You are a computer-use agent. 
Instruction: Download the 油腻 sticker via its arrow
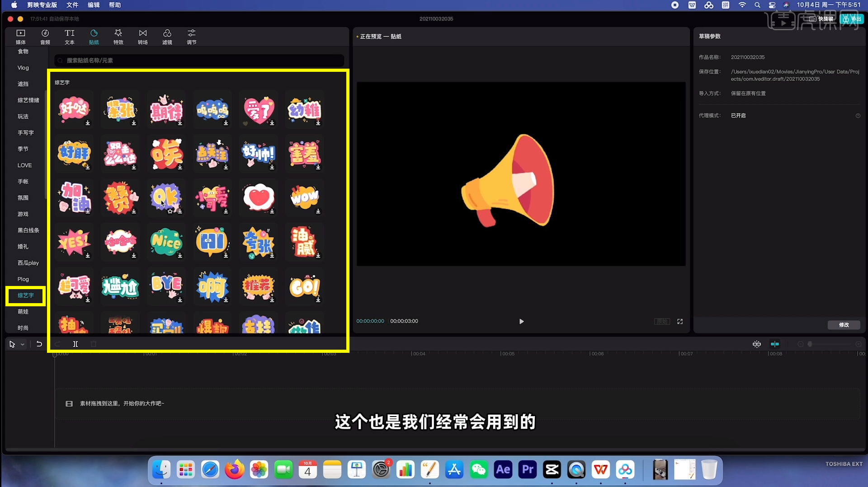[318, 256]
